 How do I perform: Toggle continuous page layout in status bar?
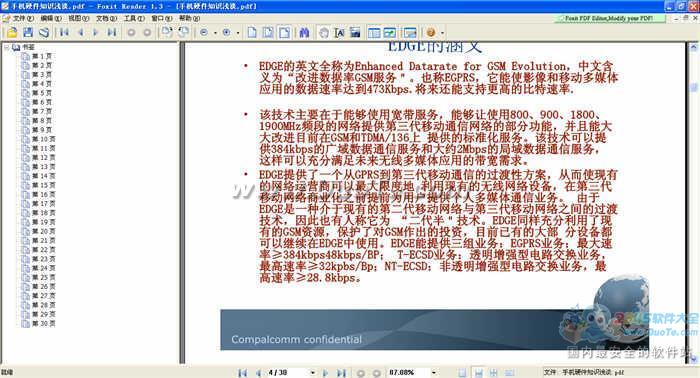tap(478, 373)
